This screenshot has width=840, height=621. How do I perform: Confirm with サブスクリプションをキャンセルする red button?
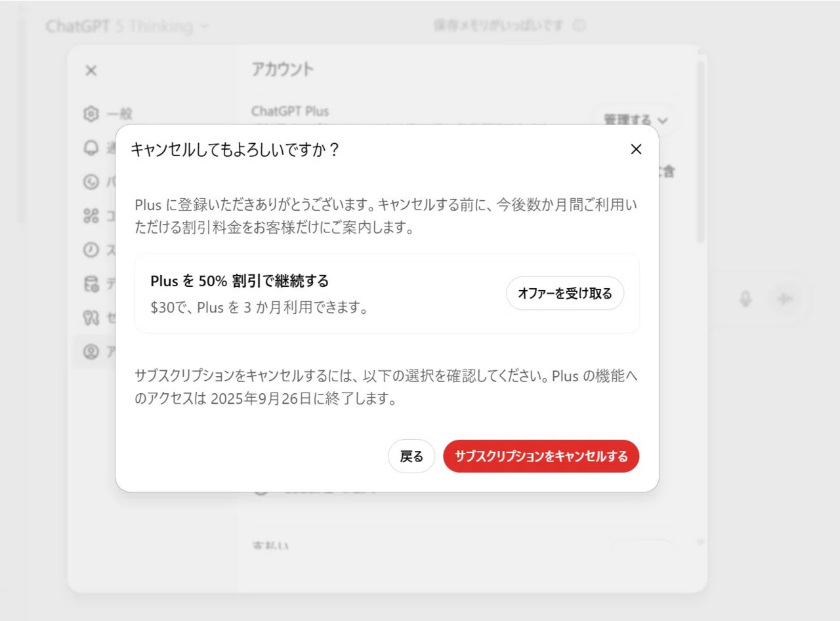(x=541, y=456)
